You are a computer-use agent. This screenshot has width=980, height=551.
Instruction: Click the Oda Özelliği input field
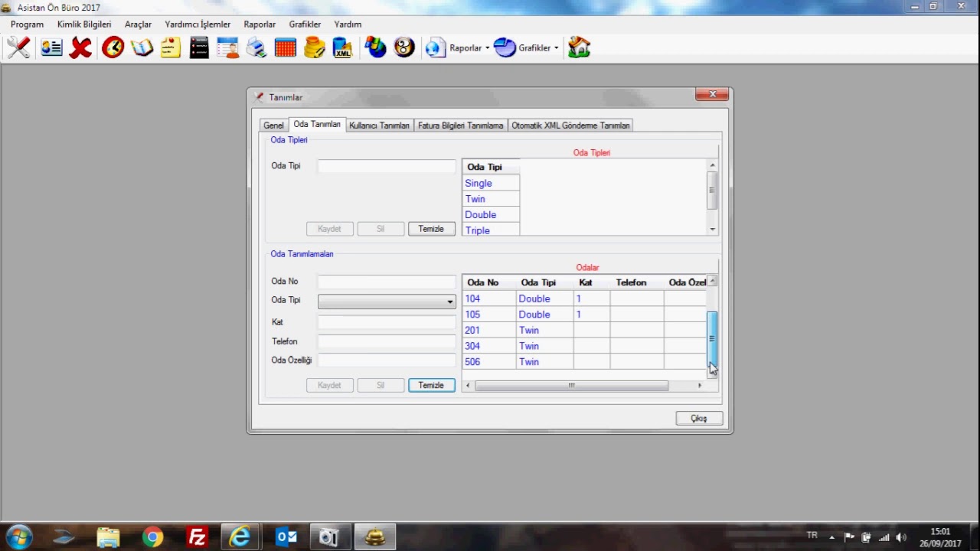387,360
